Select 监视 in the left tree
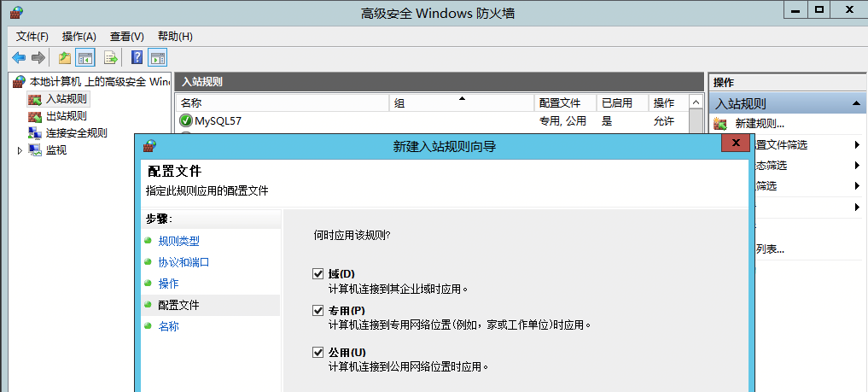This screenshot has height=392, width=868. (x=56, y=150)
